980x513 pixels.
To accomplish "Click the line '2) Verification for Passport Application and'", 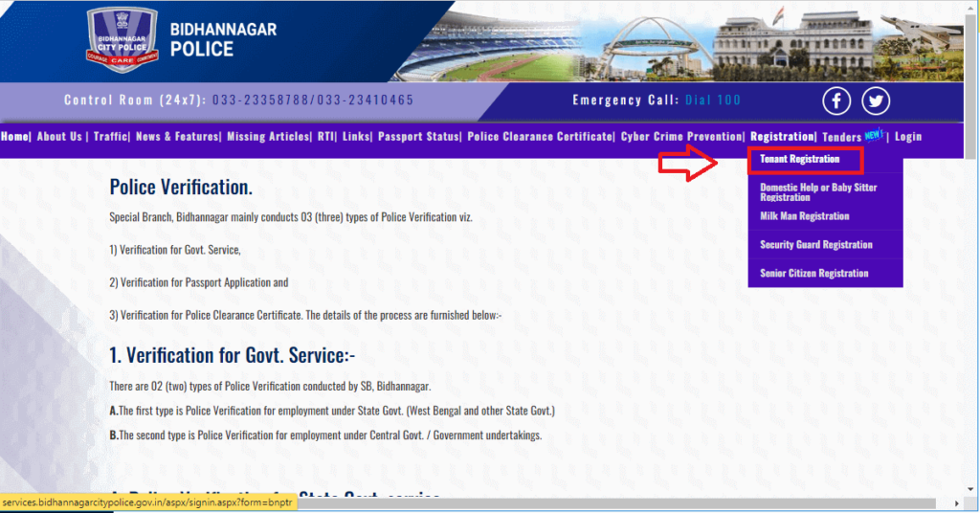I will [199, 282].
